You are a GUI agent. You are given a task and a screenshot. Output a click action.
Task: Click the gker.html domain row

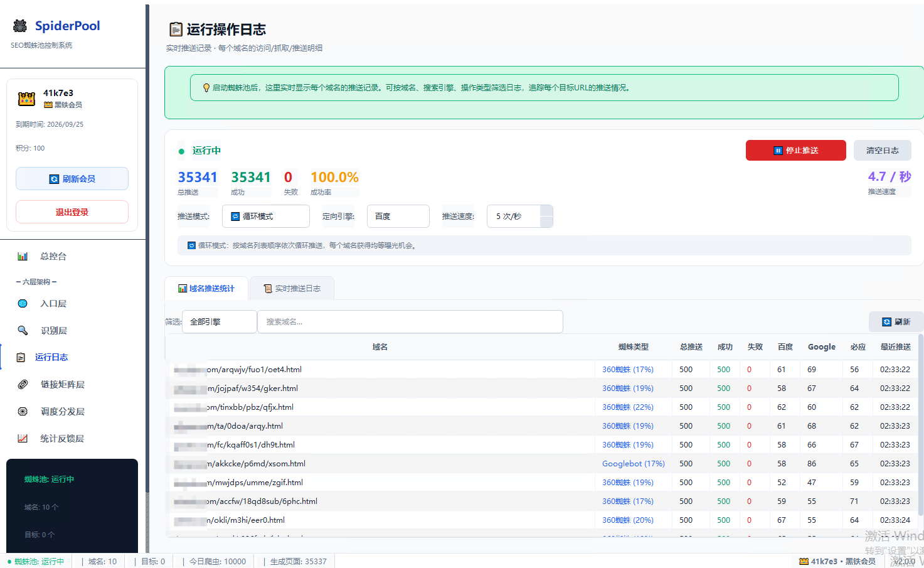pyautogui.click(x=542, y=388)
